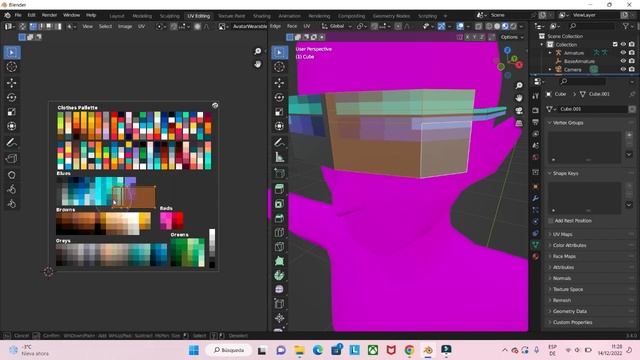Disable Armature rendering via camera icon
The height and width of the screenshot is (360, 640).
[x=632, y=53]
